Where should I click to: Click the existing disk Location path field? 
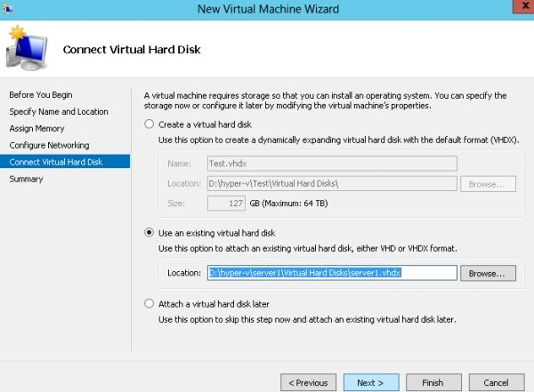point(332,273)
